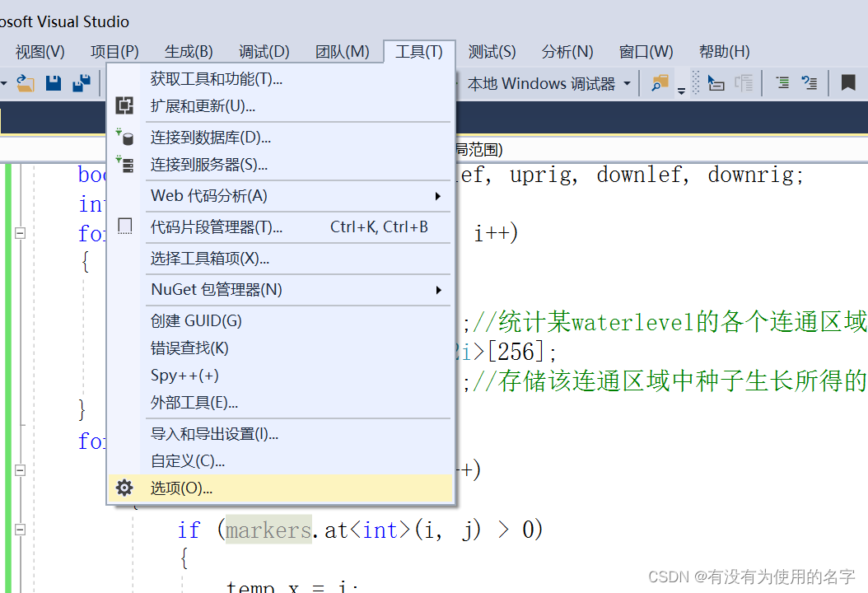Click the 统计某waterlevel comment line
Image resolution: width=868 pixels, height=593 pixels.
coord(670,322)
